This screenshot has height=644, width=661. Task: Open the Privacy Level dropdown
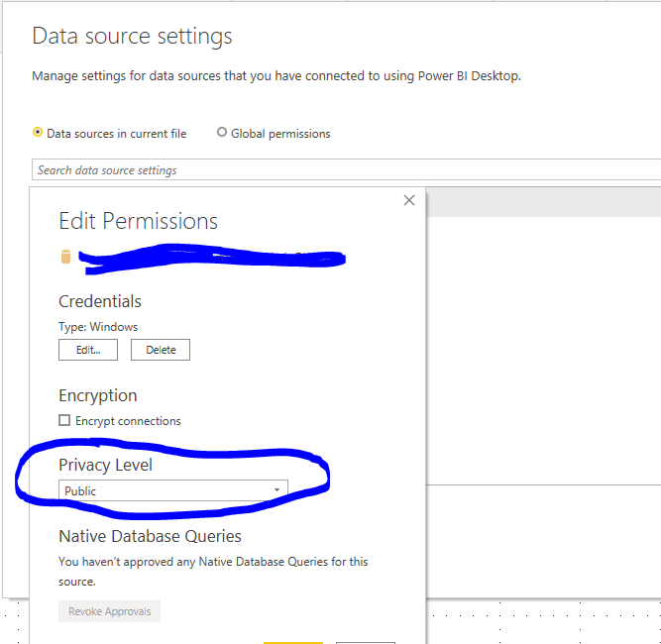[173, 490]
